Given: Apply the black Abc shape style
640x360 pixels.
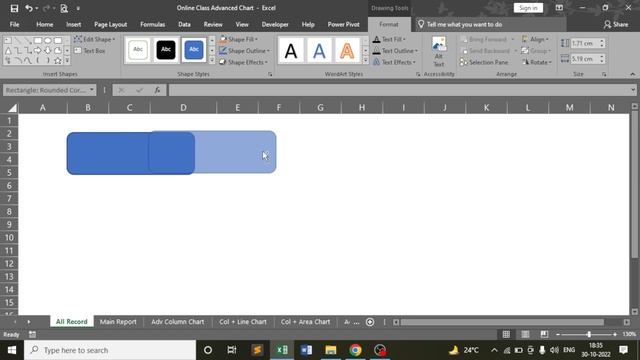Looking at the screenshot, I should coord(166,49).
